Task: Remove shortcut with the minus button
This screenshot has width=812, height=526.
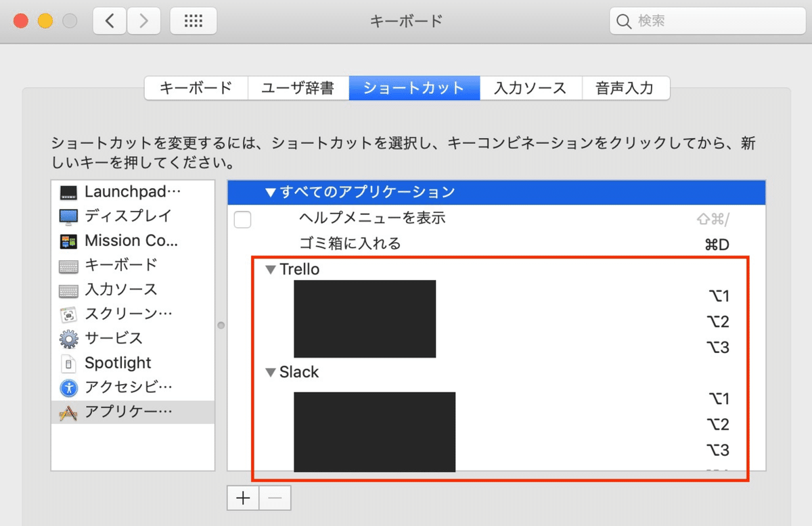Action: click(275, 499)
